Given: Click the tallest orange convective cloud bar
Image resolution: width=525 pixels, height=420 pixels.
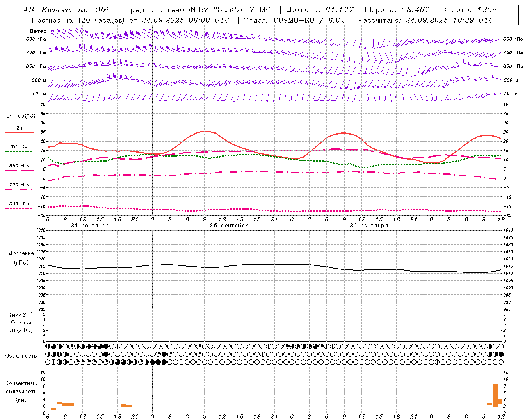Looking at the screenshot, I should (x=495, y=395).
